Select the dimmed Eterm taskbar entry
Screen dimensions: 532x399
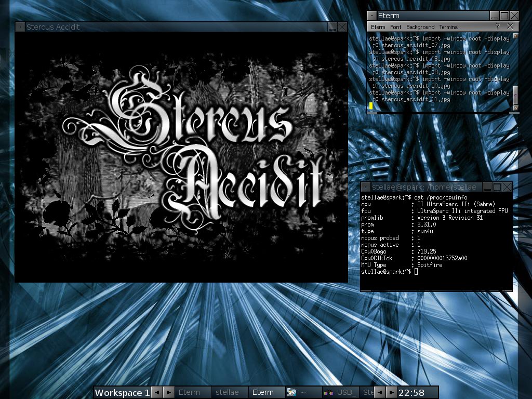click(192, 393)
